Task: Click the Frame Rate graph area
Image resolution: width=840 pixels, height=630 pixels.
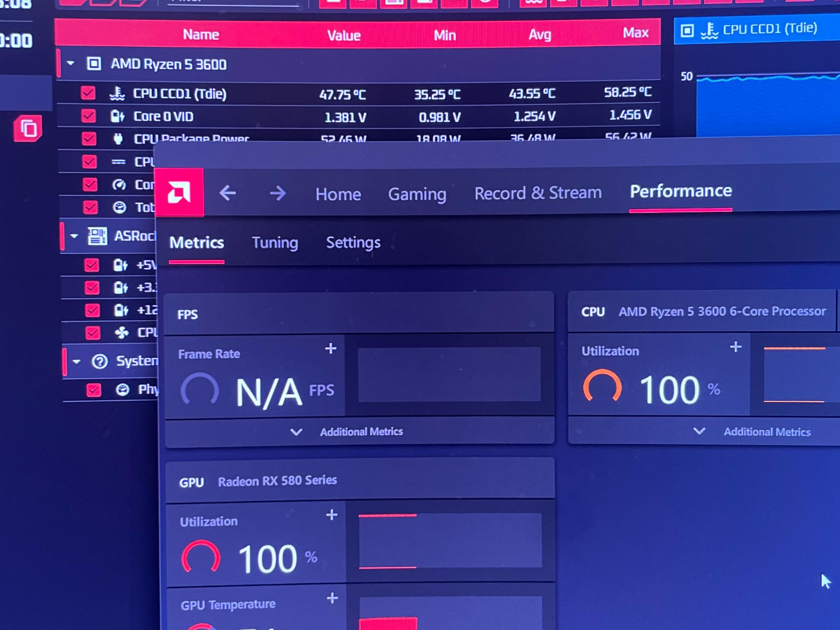Action: pyautogui.click(x=449, y=374)
